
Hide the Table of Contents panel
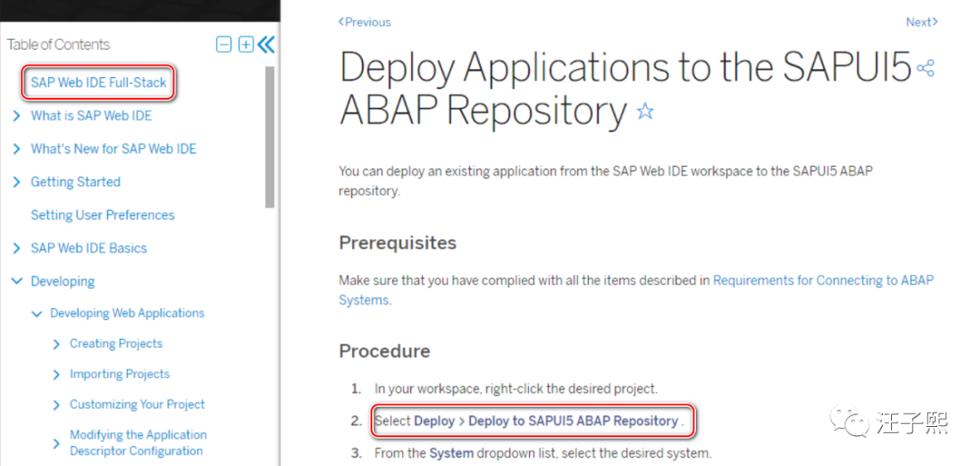pos(266,45)
